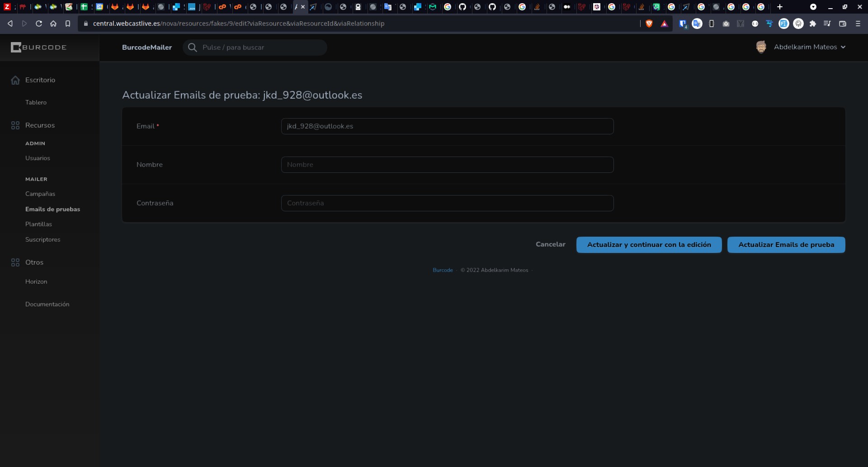Click the Contraseña input field

click(x=447, y=203)
